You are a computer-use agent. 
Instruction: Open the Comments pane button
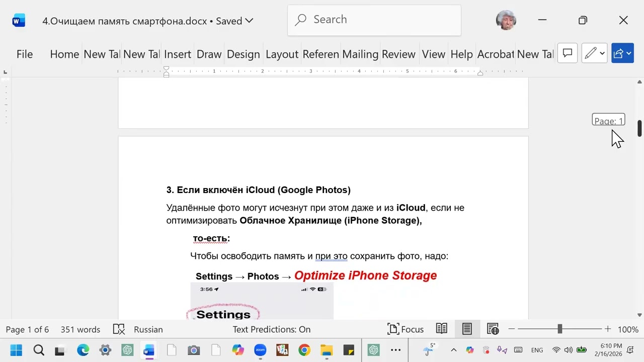[568, 53]
